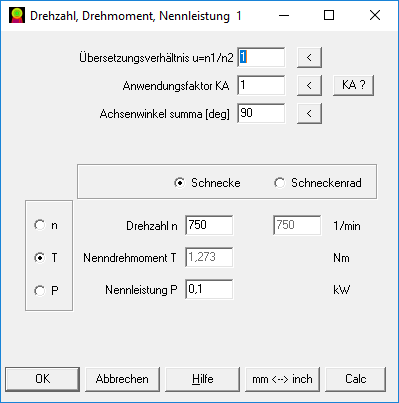Cancel with the Abbrechen button
399x403 pixels.
pos(122,379)
